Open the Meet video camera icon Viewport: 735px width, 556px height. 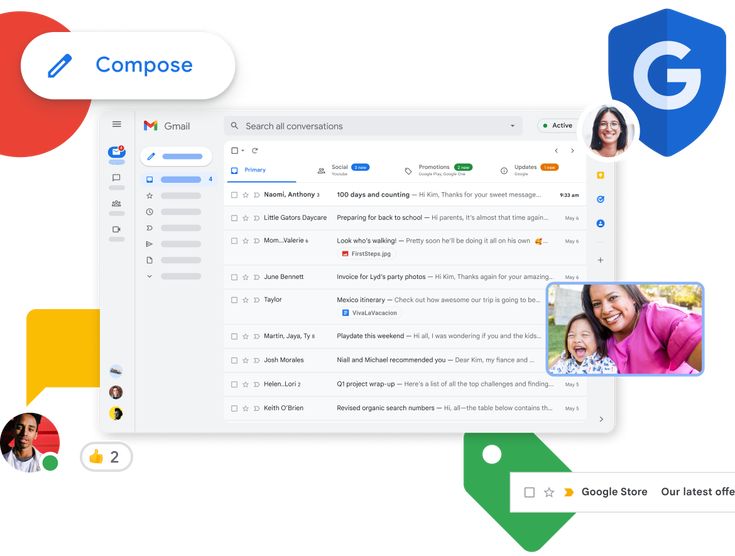click(x=116, y=229)
